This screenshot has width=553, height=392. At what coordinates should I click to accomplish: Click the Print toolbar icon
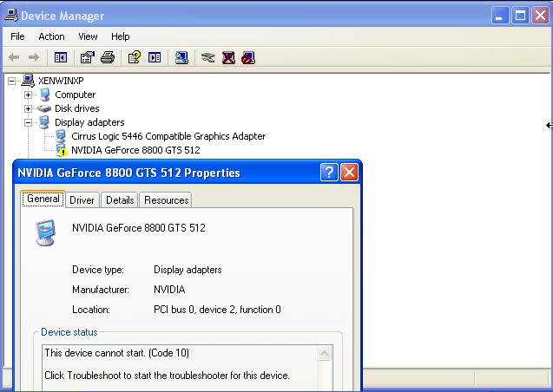point(107,58)
